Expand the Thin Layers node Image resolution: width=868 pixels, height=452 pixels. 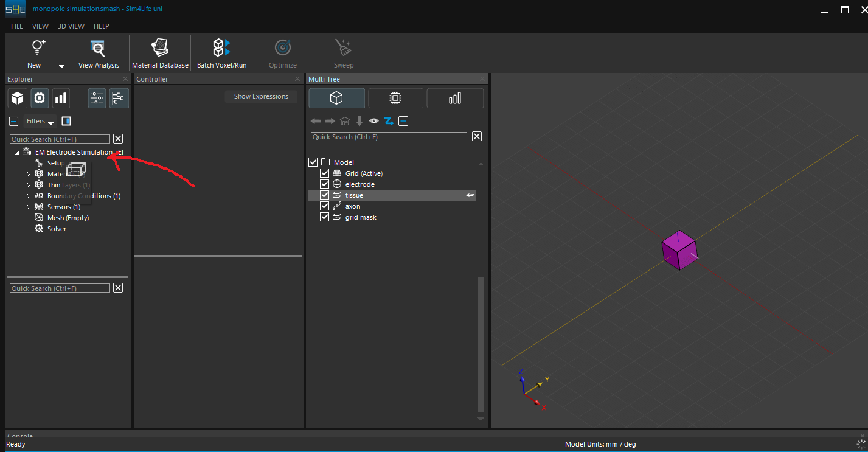click(x=28, y=185)
